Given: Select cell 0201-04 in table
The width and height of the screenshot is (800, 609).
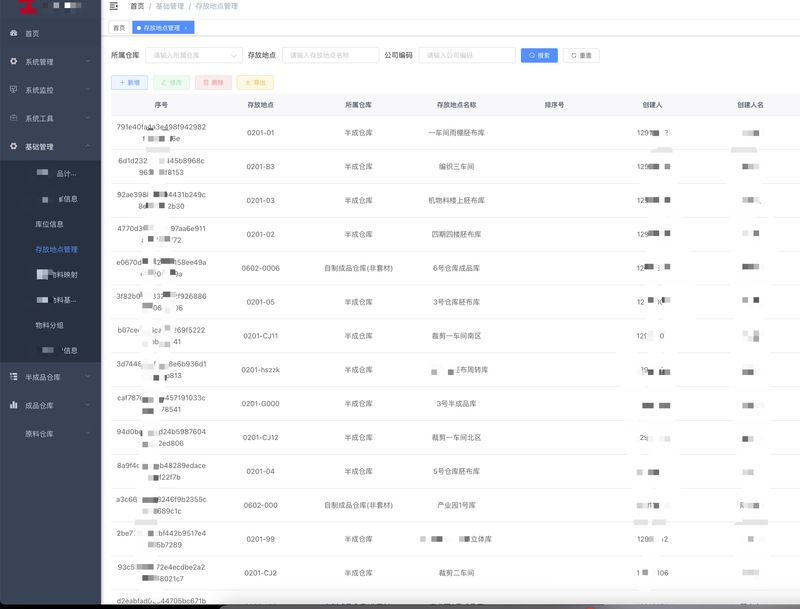Looking at the screenshot, I should click(261, 471).
